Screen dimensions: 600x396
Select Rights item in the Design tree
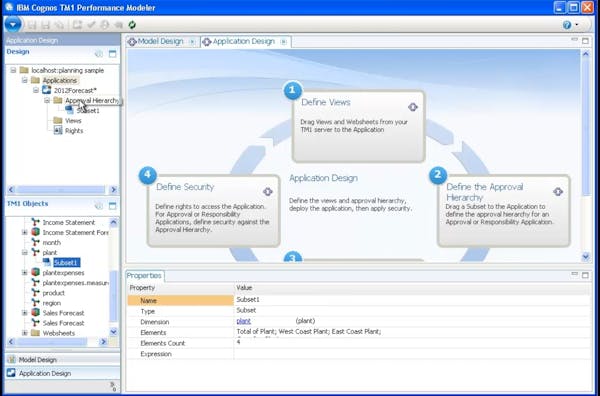[74, 131]
